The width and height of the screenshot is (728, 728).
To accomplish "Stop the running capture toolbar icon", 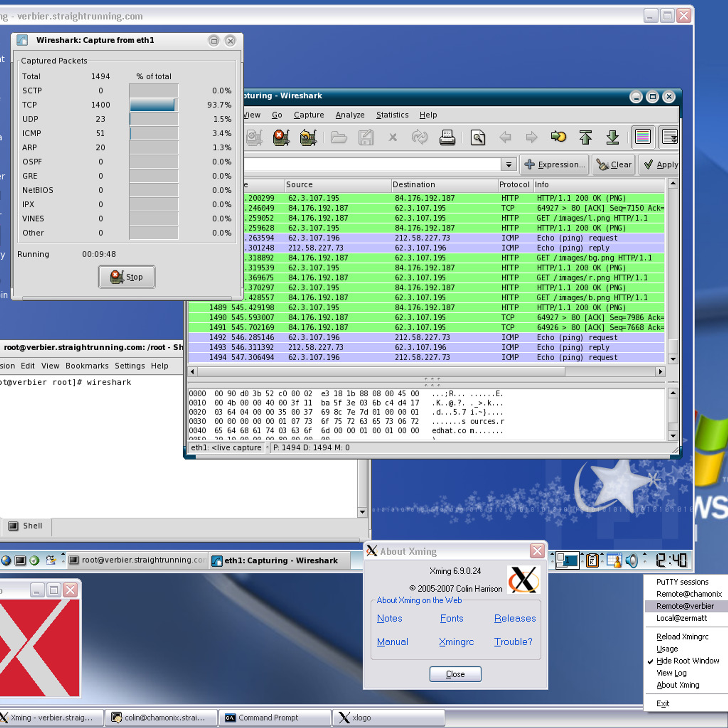I will pyautogui.click(x=281, y=137).
